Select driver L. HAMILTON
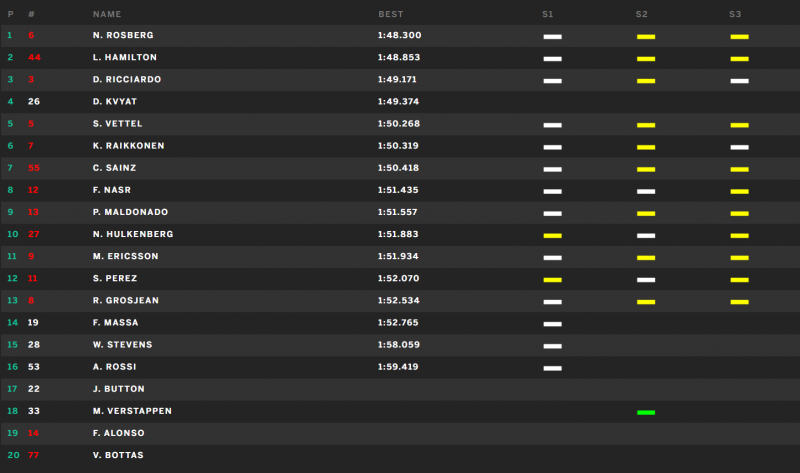This screenshot has width=800, height=473. tap(125, 57)
